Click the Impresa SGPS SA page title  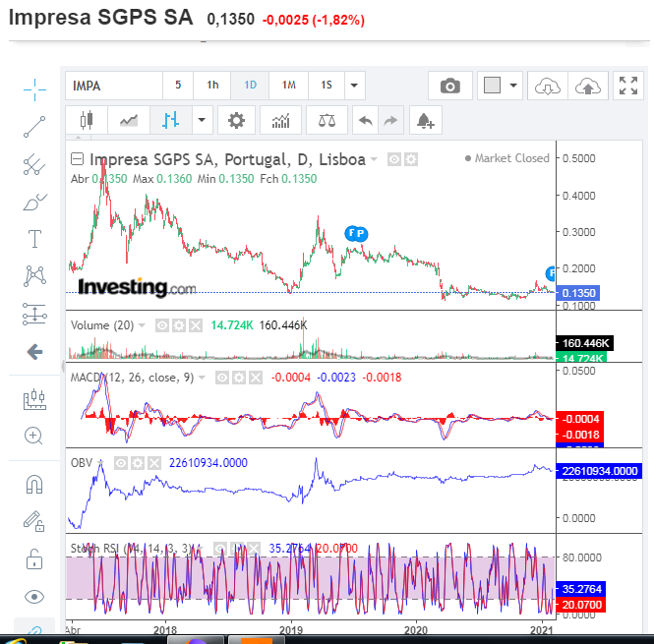tap(100, 18)
